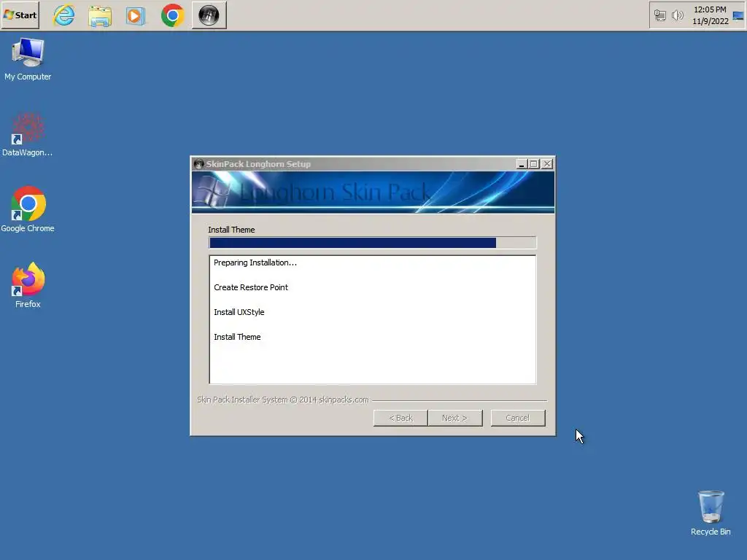Click the show desktop tray icon
This screenshot has width=747, height=560.
coord(738,16)
